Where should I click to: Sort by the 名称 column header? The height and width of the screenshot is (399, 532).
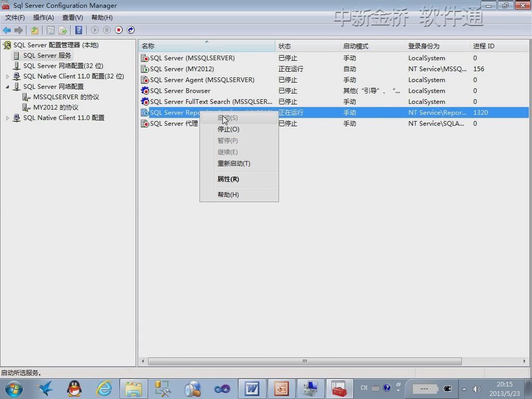[207, 46]
